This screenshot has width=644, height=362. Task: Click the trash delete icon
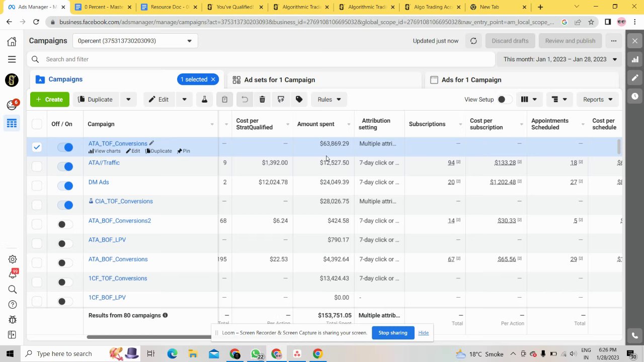(x=262, y=100)
